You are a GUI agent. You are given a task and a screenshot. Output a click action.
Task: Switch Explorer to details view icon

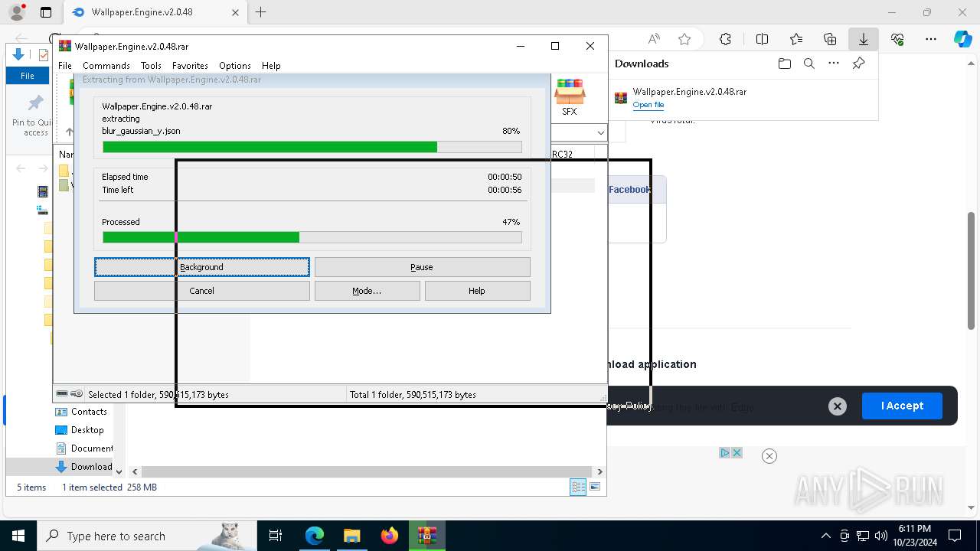578,487
